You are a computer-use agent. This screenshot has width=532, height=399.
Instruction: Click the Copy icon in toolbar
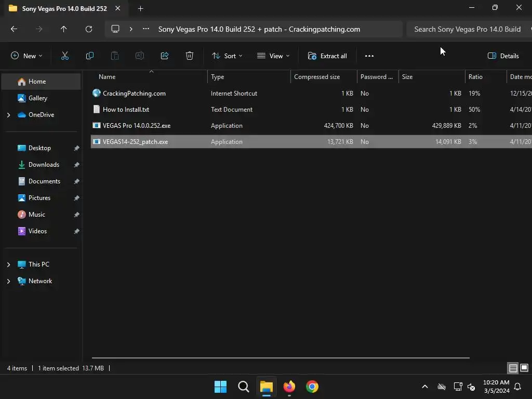tap(89, 56)
